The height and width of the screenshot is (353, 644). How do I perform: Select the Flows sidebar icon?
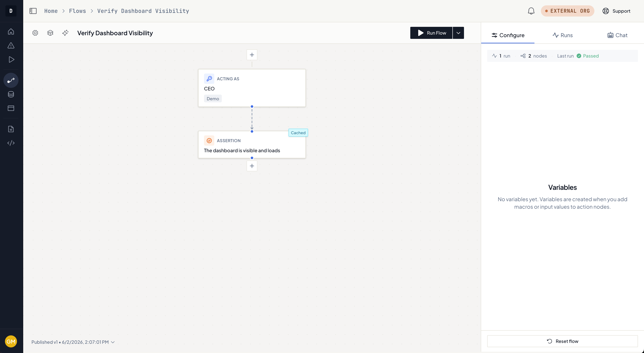point(11,80)
